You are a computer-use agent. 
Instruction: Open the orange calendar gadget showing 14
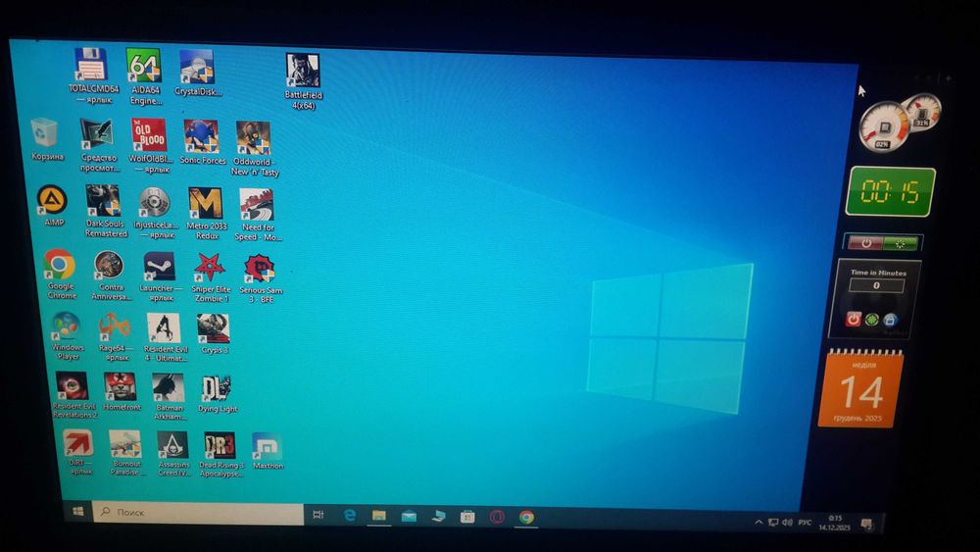pyautogui.click(x=860, y=389)
